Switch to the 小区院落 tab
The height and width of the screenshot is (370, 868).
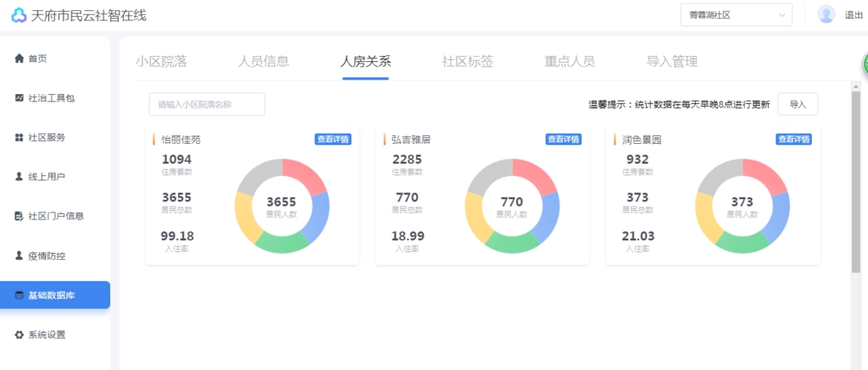point(161,61)
